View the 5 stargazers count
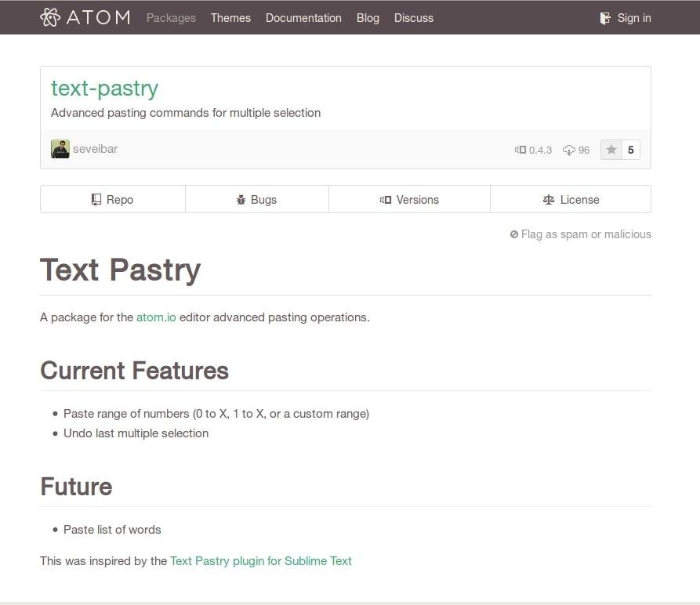The height and width of the screenshot is (605, 700). [631, 150]
